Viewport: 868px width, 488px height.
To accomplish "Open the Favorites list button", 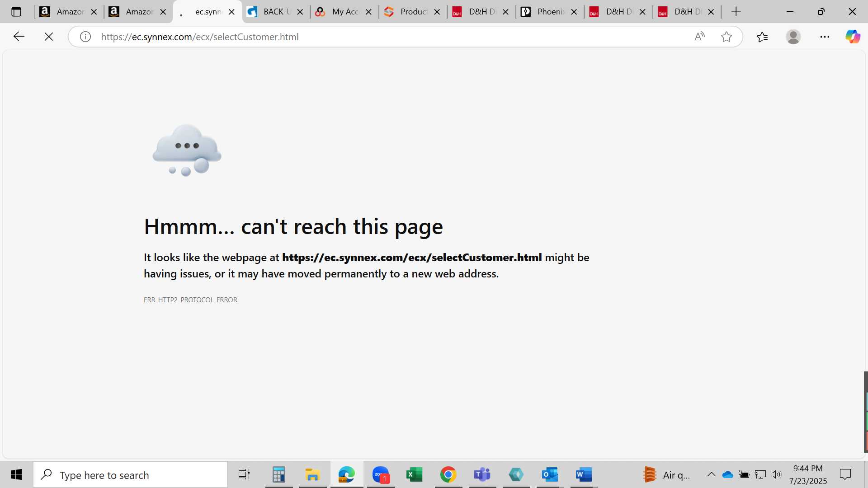I will pyautogui.click(x=762, y=37).
